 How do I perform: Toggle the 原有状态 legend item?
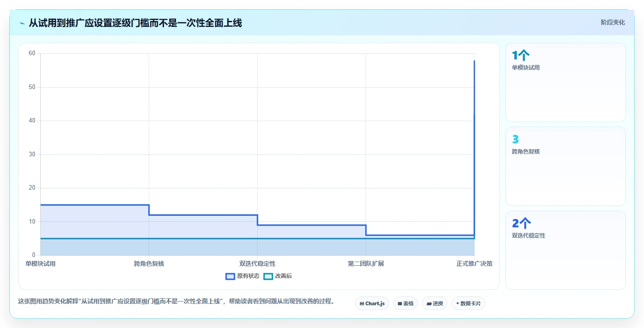[x=242, y=276]
